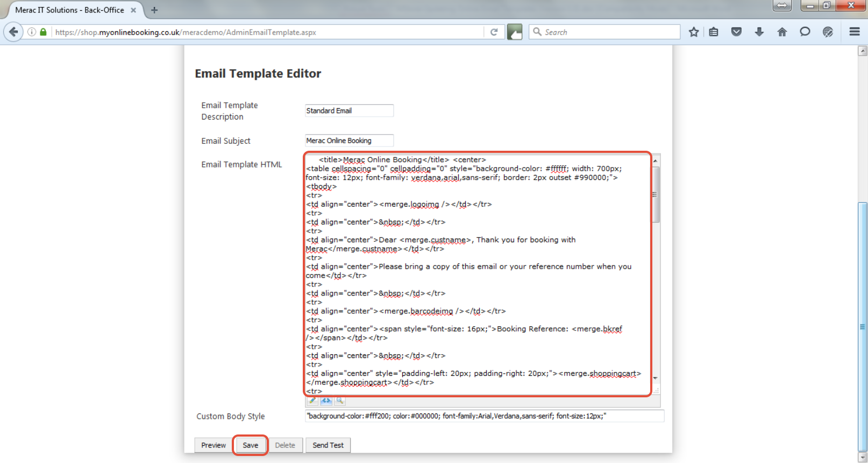The height and width of the screenshot is (463, 868).
Task: Open the chat bubble toolbar icon
Action: tap(805, 32)
